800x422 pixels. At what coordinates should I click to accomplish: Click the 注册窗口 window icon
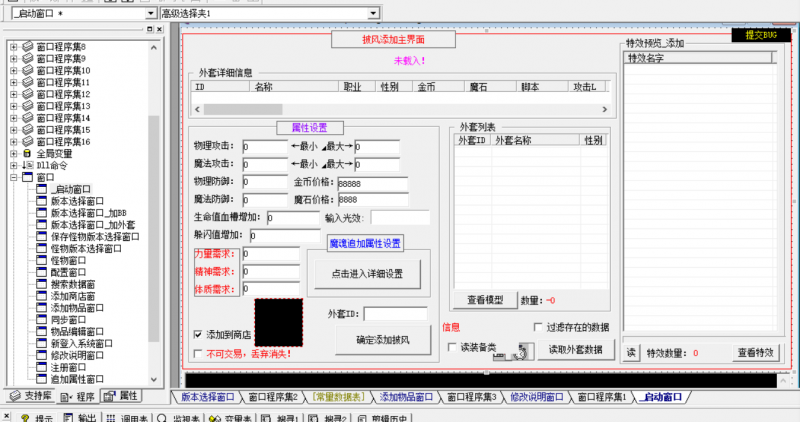tap(42, 367)
